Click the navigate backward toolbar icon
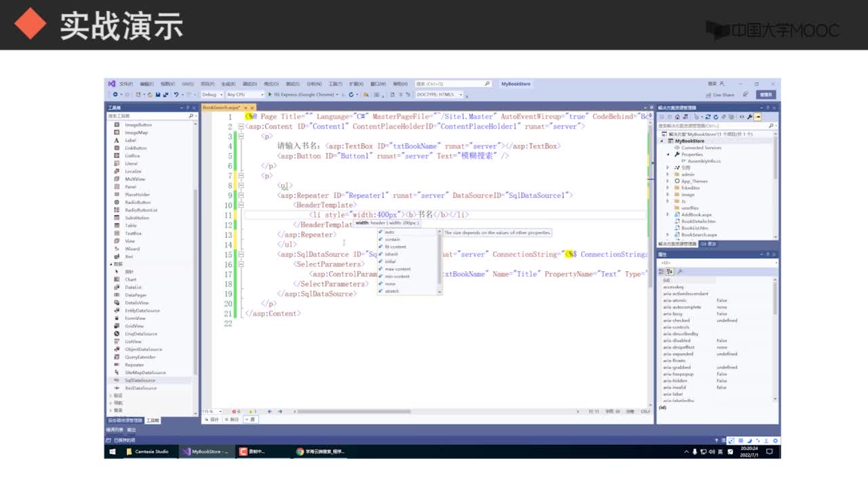The image size is (868, 488). tap(115, 95)
